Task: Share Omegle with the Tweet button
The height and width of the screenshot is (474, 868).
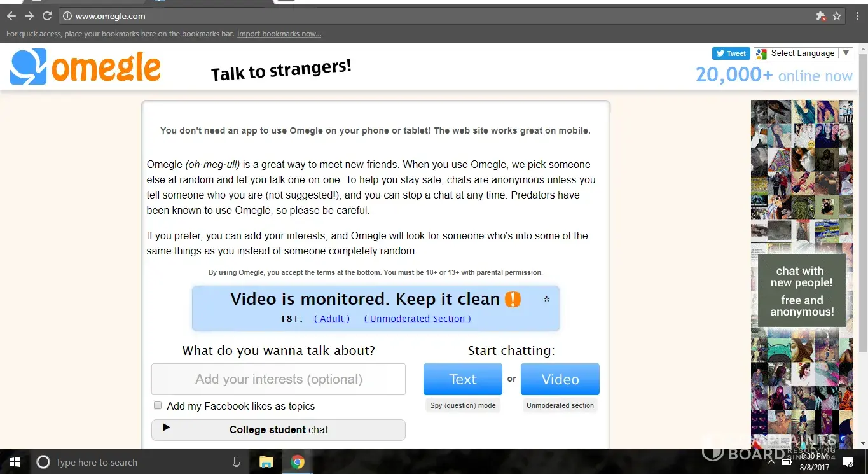Action: [x=731, y=53]
